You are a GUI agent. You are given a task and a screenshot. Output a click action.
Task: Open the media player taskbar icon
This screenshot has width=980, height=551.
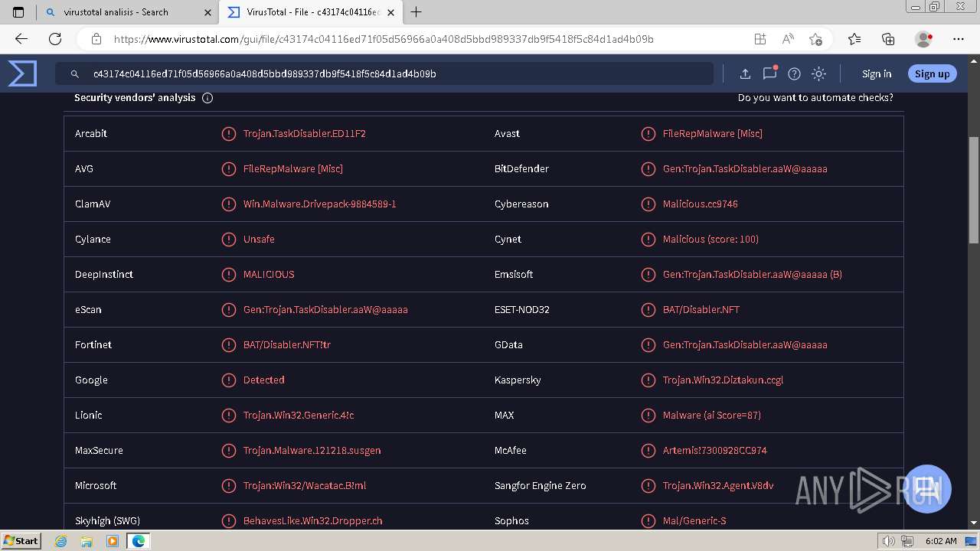point(113,541)
